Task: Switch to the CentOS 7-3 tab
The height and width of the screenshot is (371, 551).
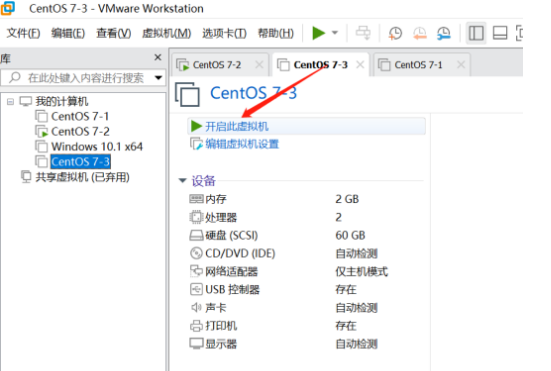Action: tap(320, 65)
